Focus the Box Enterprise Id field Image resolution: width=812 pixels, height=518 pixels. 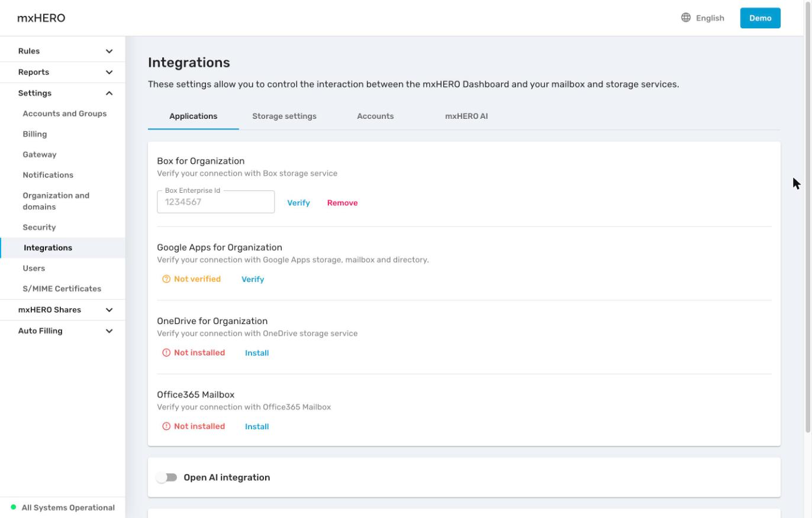click(216, 202)
